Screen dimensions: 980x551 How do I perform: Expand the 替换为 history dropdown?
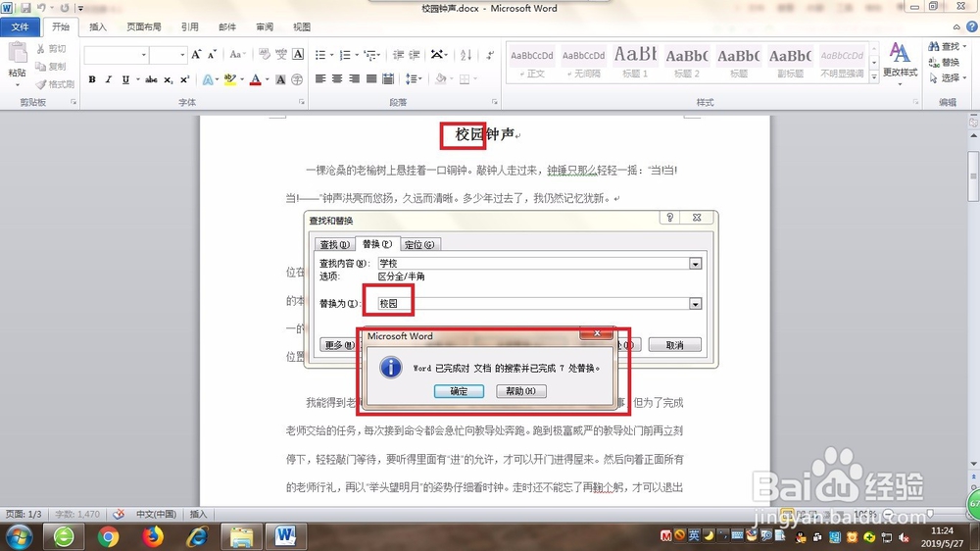[695, 304]
